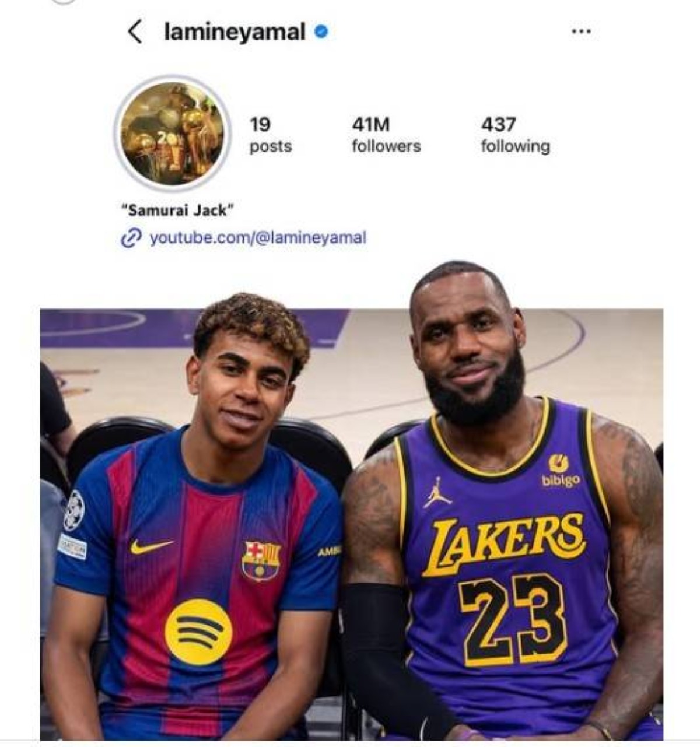Viewport: 700px width, 747px height.
Task: Open the 41M followers list
Action: pos(386,135)
